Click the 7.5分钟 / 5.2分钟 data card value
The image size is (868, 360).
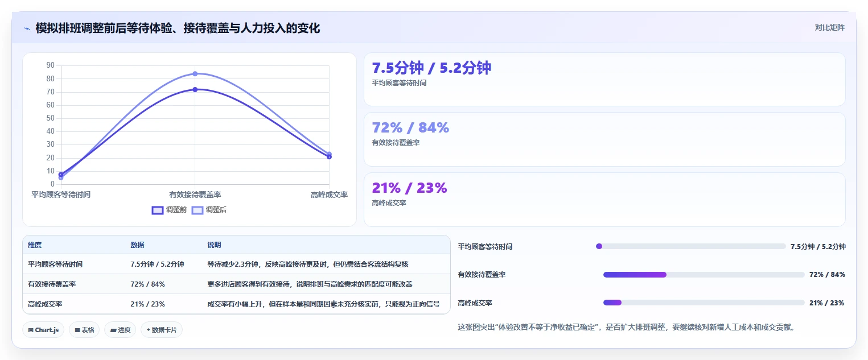pyautogui.click(x=431, y=68)
